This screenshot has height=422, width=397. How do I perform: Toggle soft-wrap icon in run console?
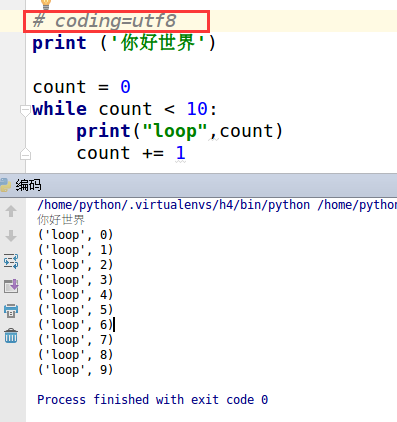(x=11, y=261)
